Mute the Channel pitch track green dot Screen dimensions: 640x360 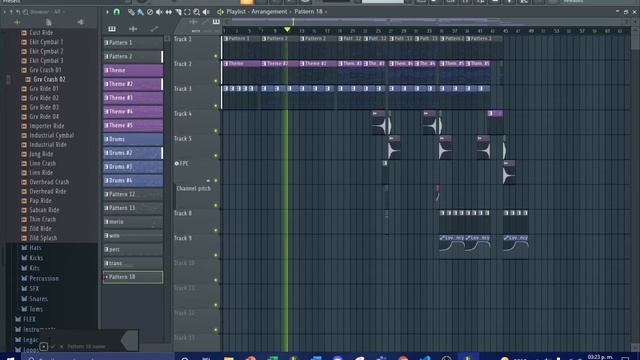[216, 205]
